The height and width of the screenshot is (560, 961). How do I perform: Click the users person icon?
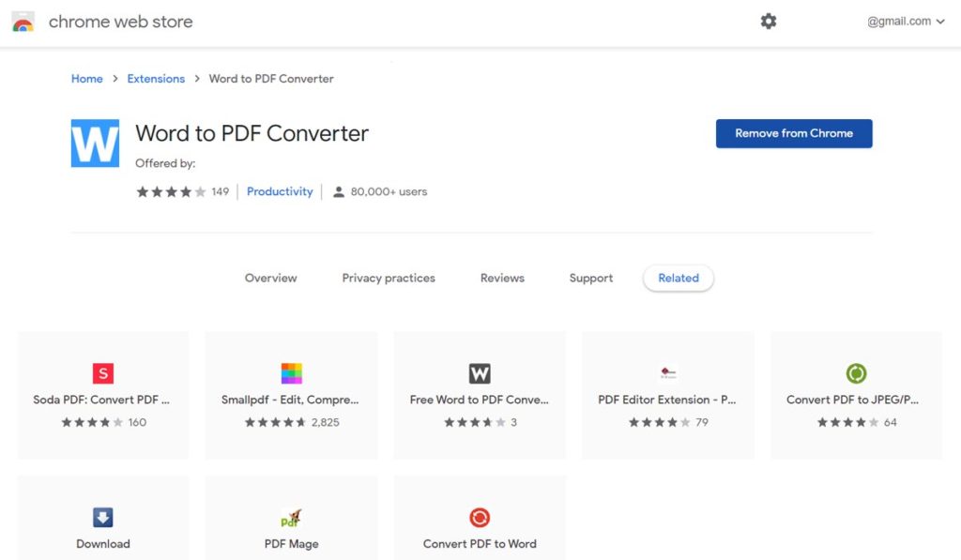tap(338, 191)
